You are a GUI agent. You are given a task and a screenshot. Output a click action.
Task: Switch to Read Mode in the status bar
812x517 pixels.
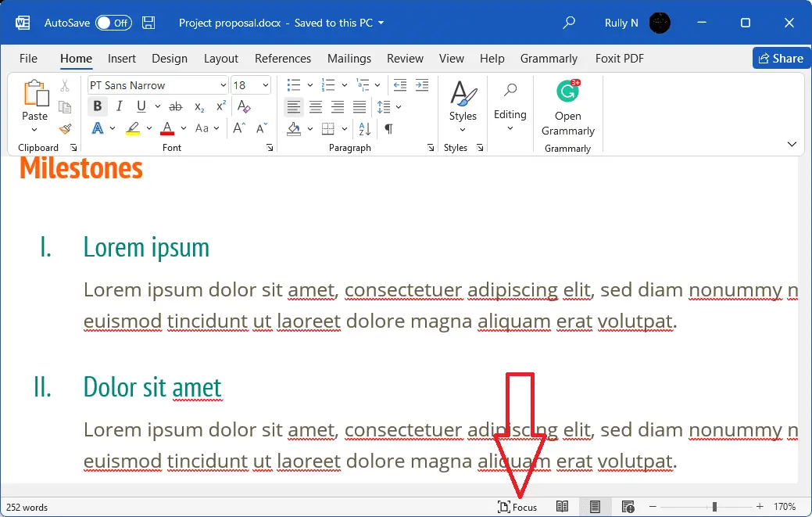tap(562, 507)
